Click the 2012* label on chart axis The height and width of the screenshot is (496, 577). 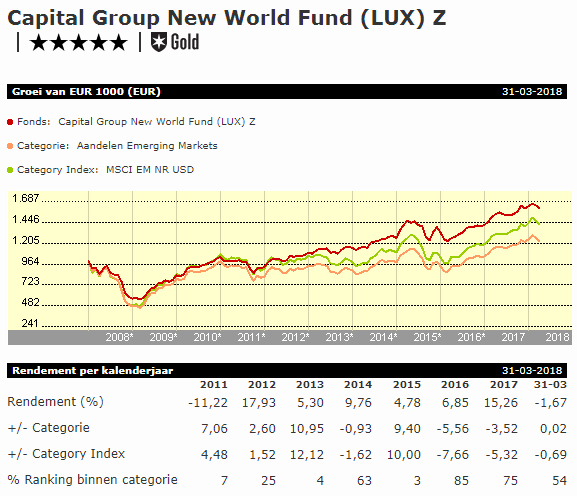tap(295, 337)
